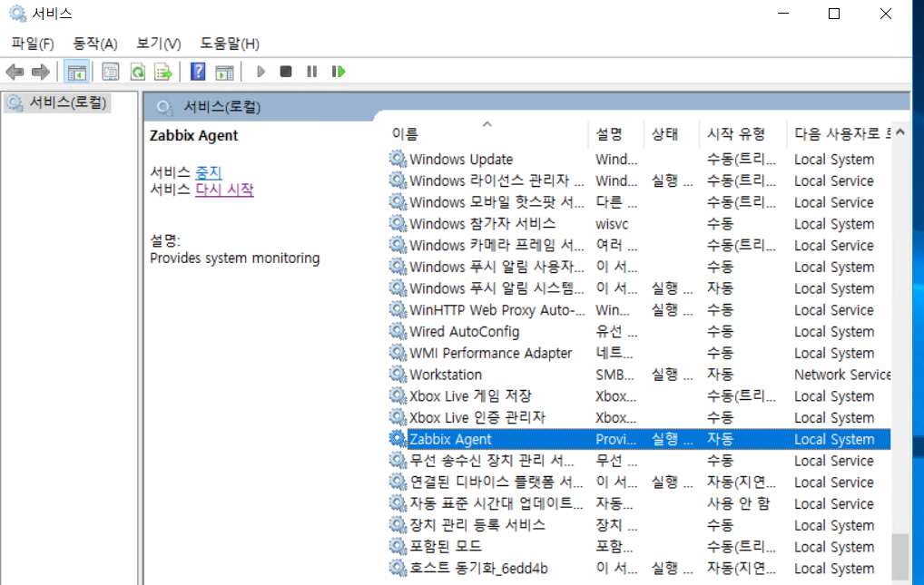Click the 사용 안 함 startup type cell
Viewport: 924px width, 585px height.
pos(738,503)
